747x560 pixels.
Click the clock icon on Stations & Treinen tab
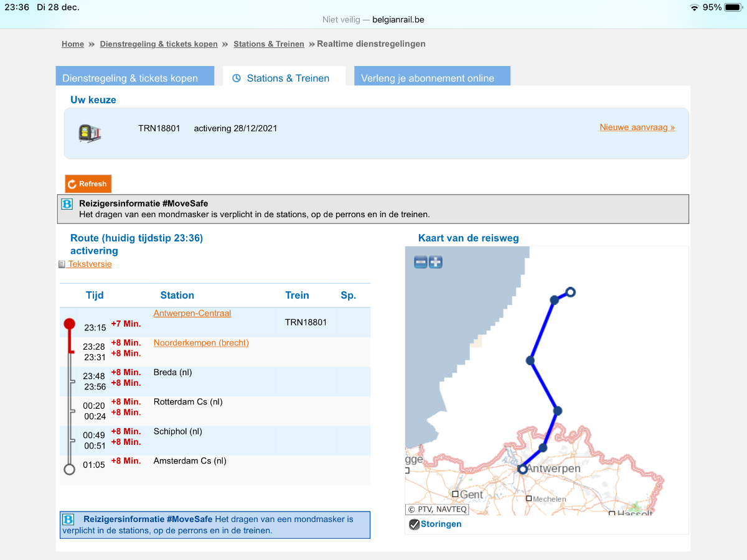pyautogui.click(x=237, y=78)
